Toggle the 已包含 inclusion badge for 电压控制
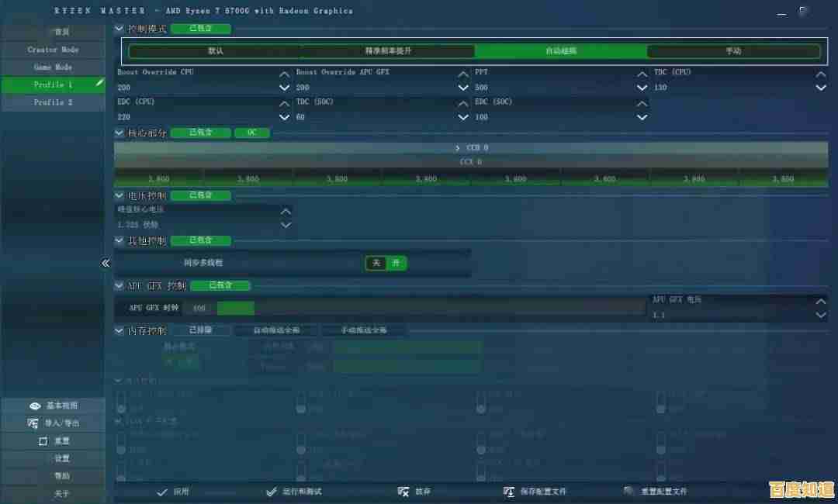Screen dimensions: 838x504 tap(200, 195)
